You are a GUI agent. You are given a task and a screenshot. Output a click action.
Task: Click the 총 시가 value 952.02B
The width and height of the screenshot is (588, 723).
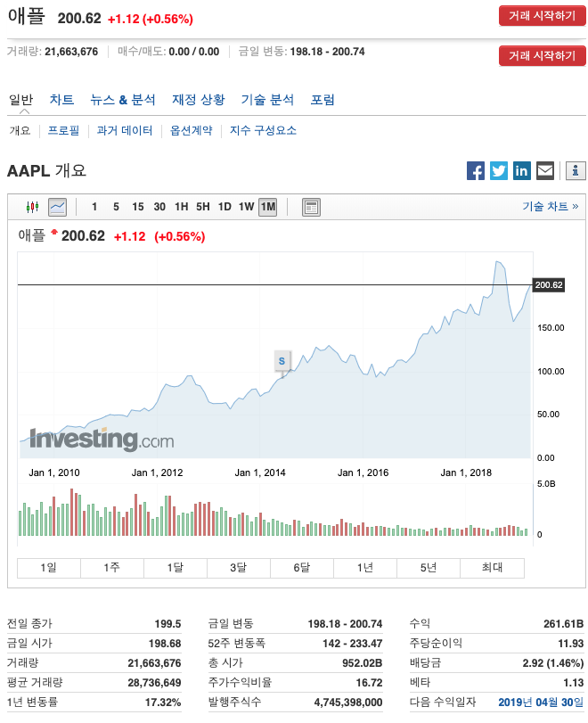coord(363,663)
